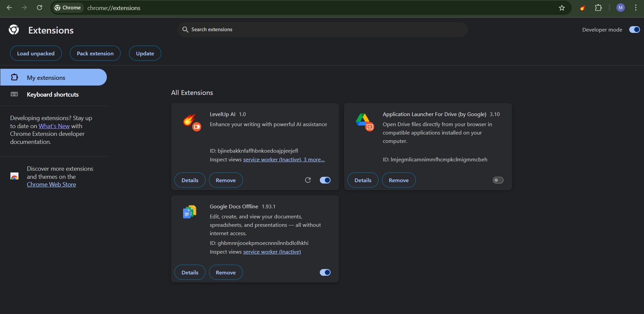The height and width of the screenshot is (314, 644).
Task: Click the Chrome Web Store rainbow icon
Action: pyautogui.click(x=14, y=176)
